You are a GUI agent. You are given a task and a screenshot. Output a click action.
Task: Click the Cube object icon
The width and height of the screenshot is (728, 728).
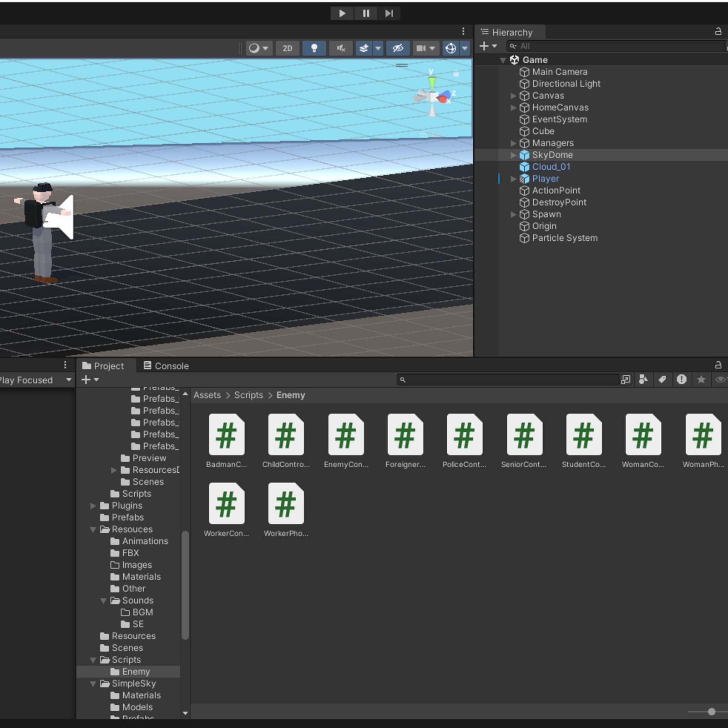coord(525,131)
